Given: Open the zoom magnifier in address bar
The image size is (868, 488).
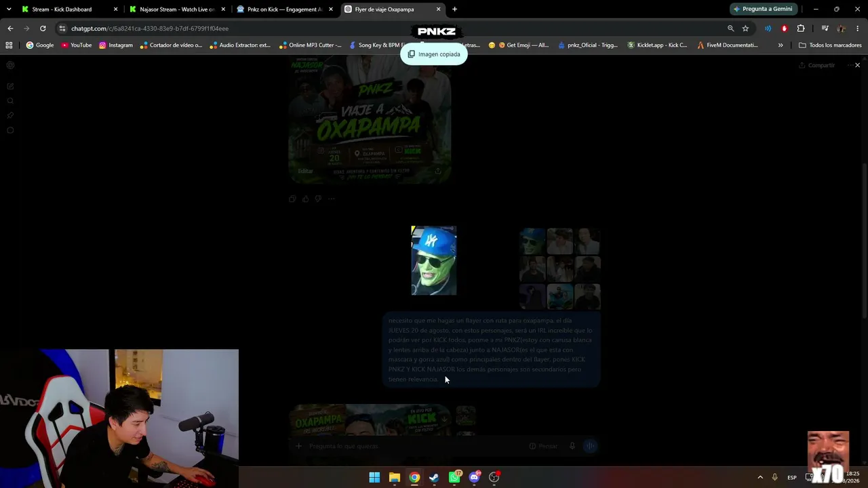Looking at the screenshot, I should click(730, 28).
